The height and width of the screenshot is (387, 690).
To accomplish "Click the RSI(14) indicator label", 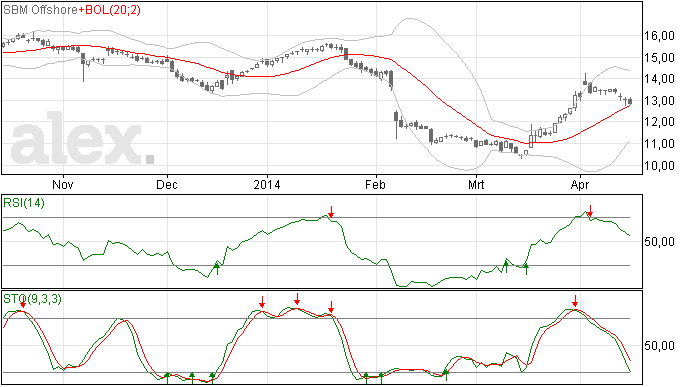I will click(x=24, y=203).
